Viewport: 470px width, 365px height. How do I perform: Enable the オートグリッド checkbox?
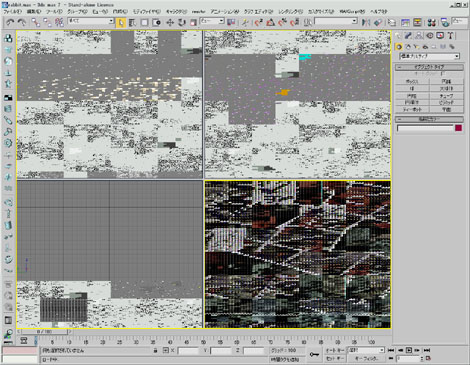click(442, 74)
